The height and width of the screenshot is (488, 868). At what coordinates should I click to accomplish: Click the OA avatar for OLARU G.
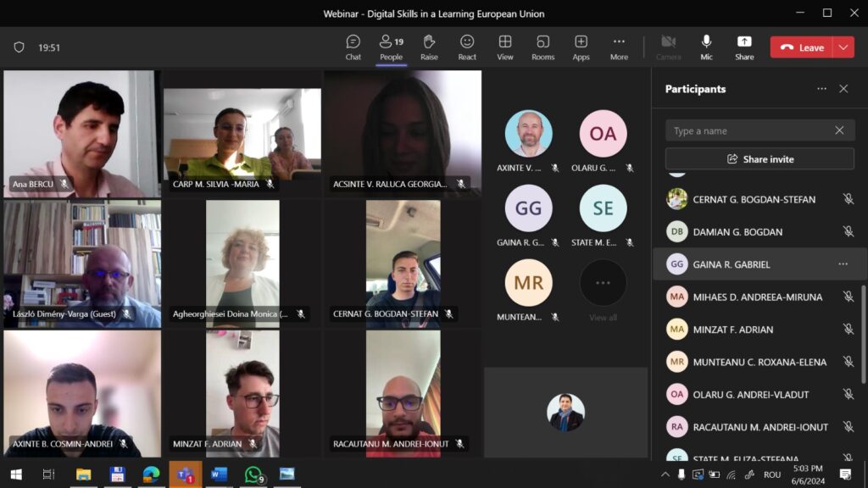pos(603,133)
